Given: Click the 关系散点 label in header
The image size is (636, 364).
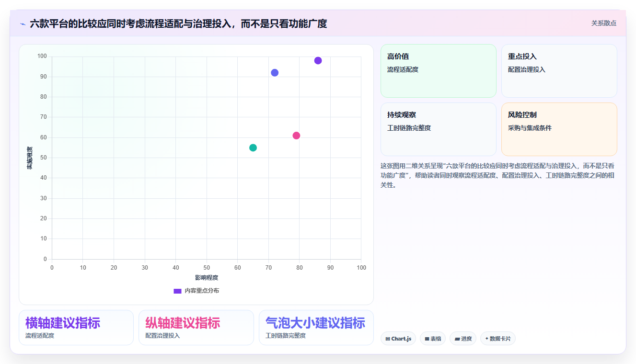Looking at the screenshot, I should 604,23.
